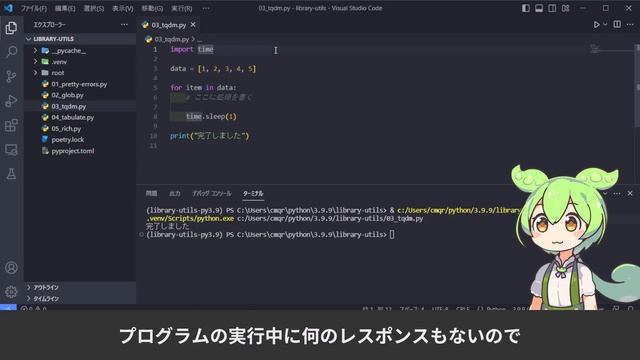This screenshot has height=360, width=640.
Task: Open the 選択(S) menu
Action: tap(94, 8)
